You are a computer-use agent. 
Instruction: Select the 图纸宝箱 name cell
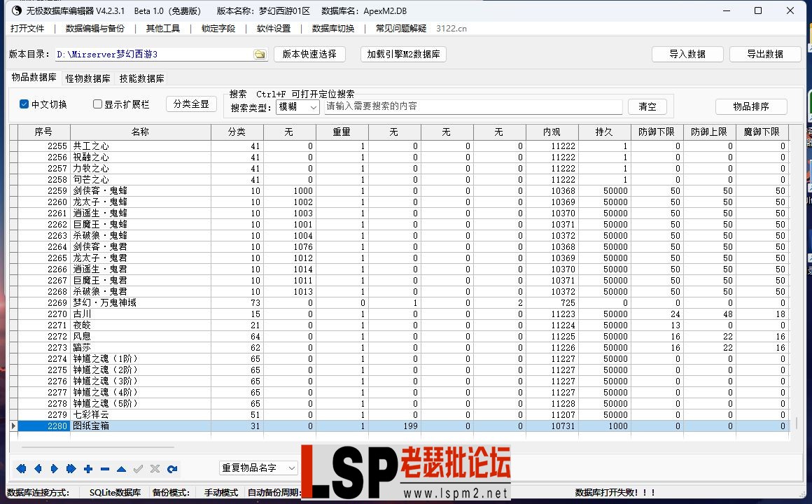click(140, 426)
